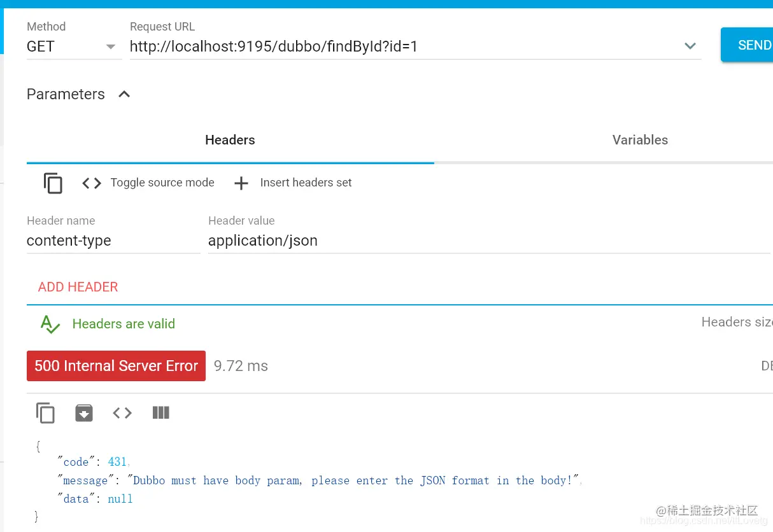Click the 500 Internal Server Error badge
Image resolution: width=773 pixels, height=532 pixels.
coord(116,366)
